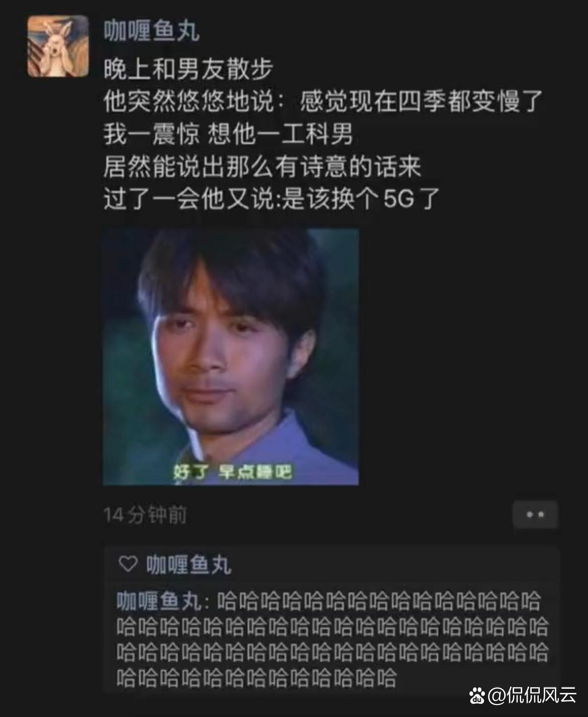Image resolution: width=588 pixels, height=717 pixels.
Task: Tap the heart icon in the likes row
Action: 128,564
